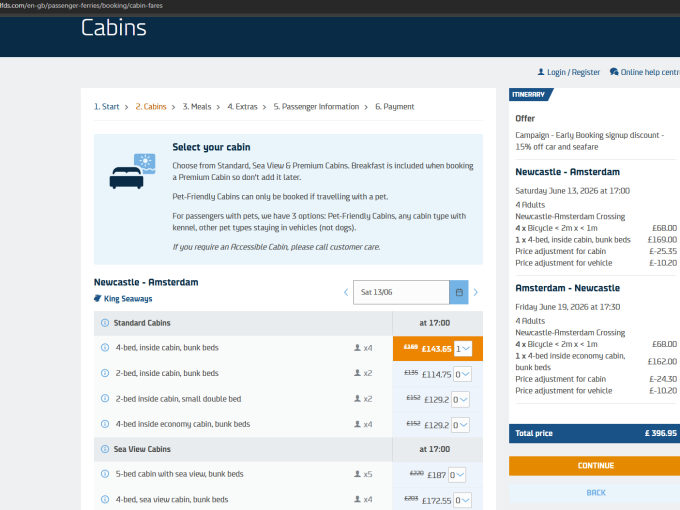
Task: Open quantity dropdown for 4-bed inside economy cabin
Action: (462, 424)
